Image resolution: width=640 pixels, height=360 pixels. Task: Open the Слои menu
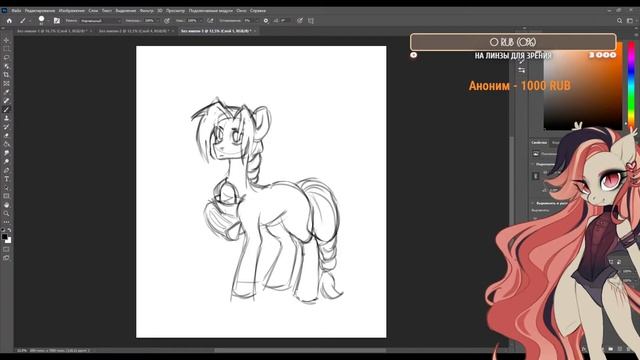tap(93, 11)
